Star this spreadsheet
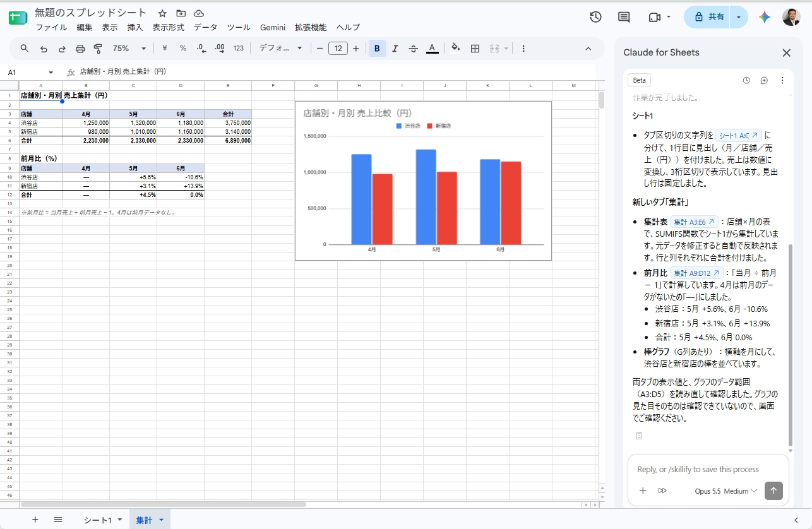This screenshot has width=812, height=529. click(x=162, y=13)
